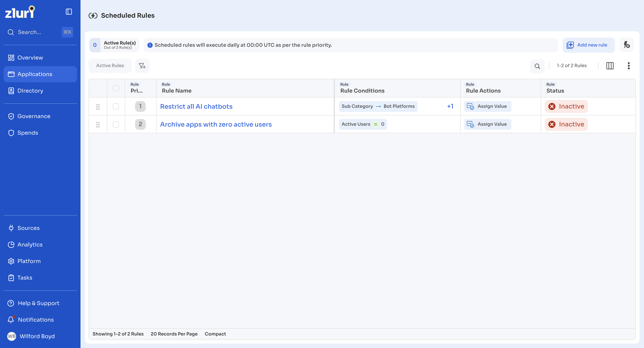Screen dimensions: 644x348
Task: Collapse the sidebar using the panel icon
Action: click(69, 12)
